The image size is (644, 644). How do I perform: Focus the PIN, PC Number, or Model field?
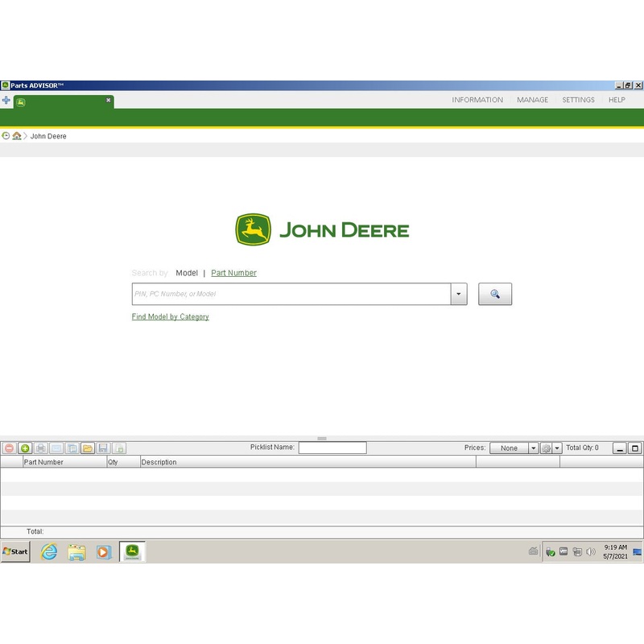(x=291, y=294)
